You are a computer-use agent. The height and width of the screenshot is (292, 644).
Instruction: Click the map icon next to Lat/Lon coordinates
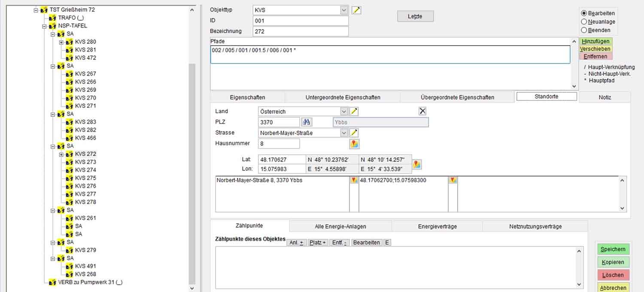[417, 164]
